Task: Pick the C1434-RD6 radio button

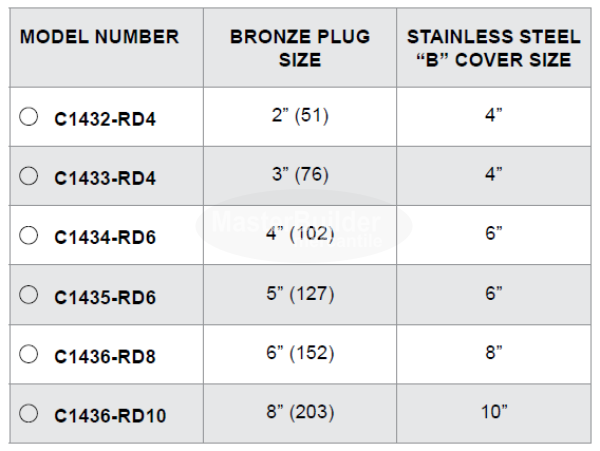Action: tap(29, 235)
